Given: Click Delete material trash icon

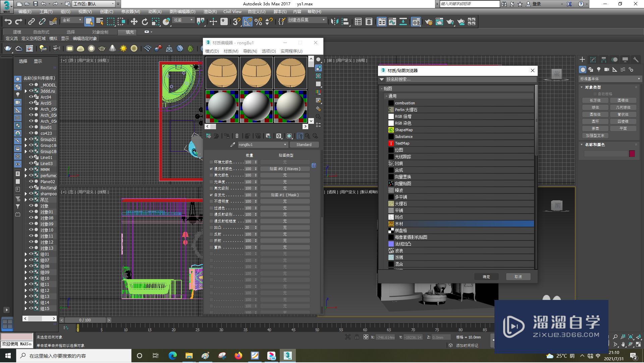Looking at the screenshot, I should (237, 136).
